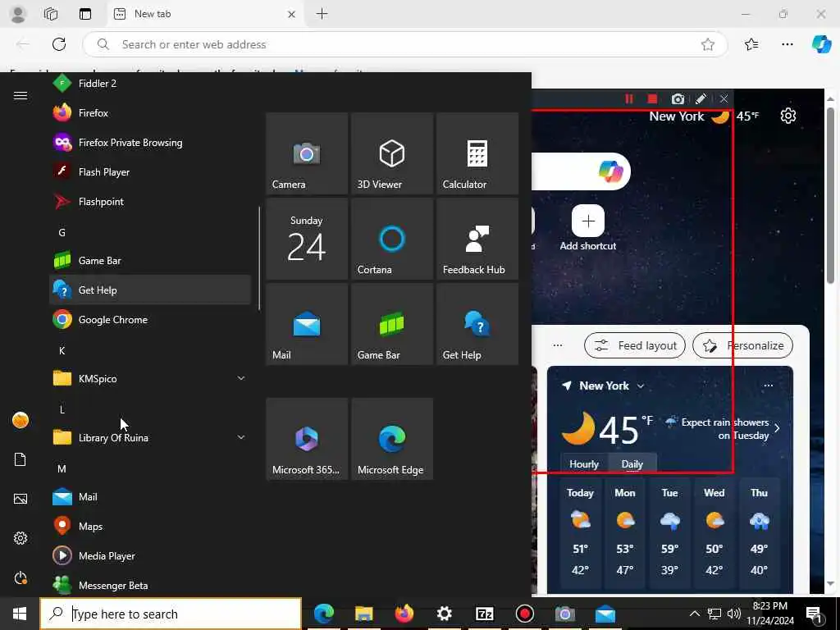Open Maps from the app list
This screenshot has width=840, height=630.
(x=150, y=526)
